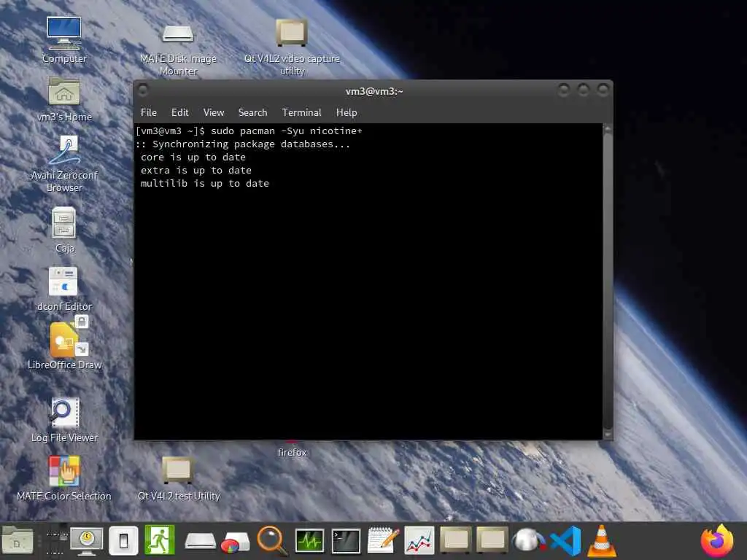
Task: Click the 'multilib is up to date' line
Action: tap(205, 183)
